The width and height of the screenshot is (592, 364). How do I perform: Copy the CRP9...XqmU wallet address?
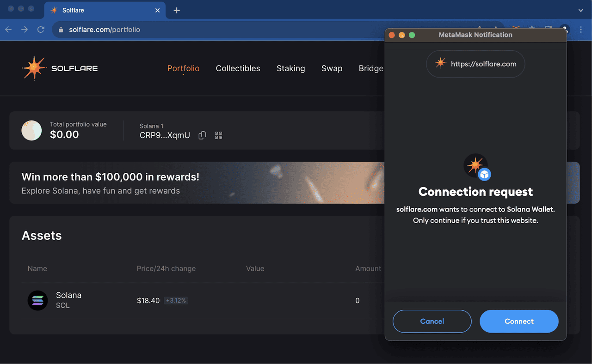pos(202,135)
